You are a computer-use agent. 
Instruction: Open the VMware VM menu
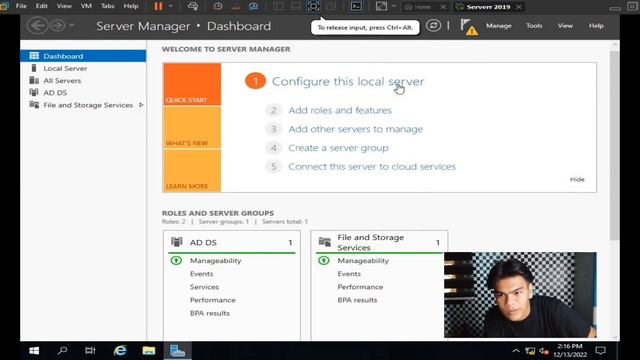pos(86,6)
